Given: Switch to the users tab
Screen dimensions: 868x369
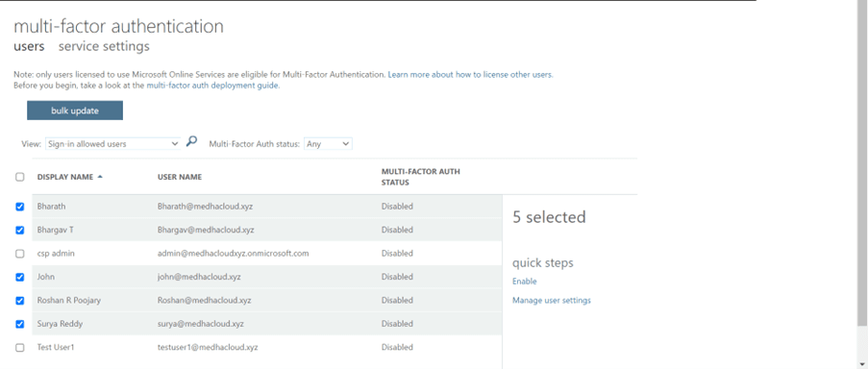Looking at the screenshot, I should pyautogui.click(x=29, y=46).
